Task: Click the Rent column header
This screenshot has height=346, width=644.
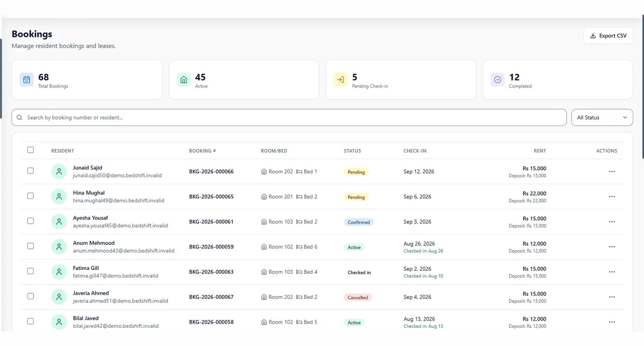Action: [540, 151]
